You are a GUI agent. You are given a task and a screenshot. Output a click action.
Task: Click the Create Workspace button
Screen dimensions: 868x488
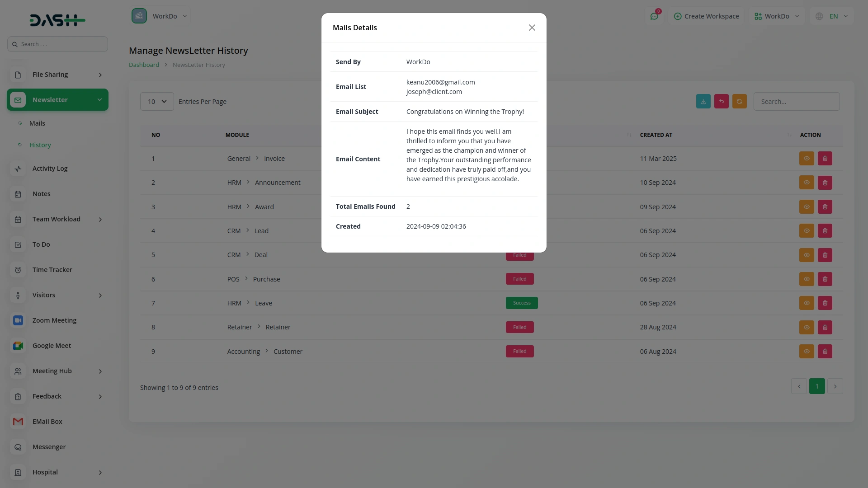point(706,16)
